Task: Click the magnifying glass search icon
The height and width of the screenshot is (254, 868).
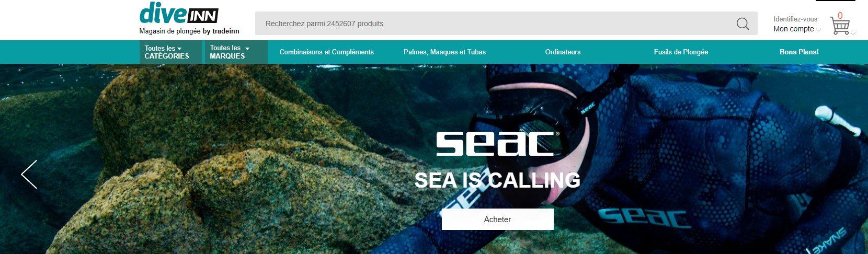Action: [743, 24]
